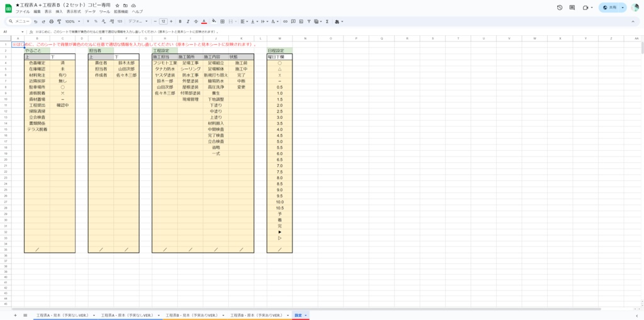Switch to 工程表A・原本（予実なしVER.）tab
The image size is (644, 320).
pyautogui.click(x=128, y=315)
